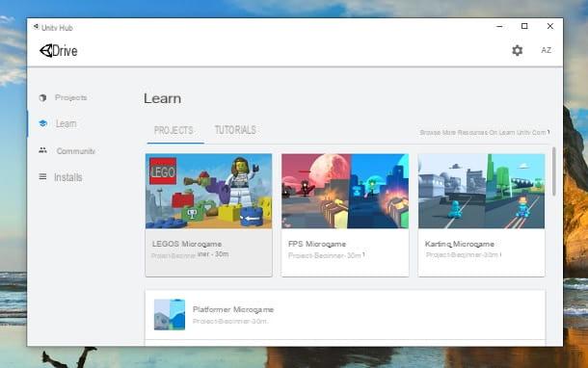588x368 pixels.
Task: Open Browse More Resources On Learn link
Action: 485,133
